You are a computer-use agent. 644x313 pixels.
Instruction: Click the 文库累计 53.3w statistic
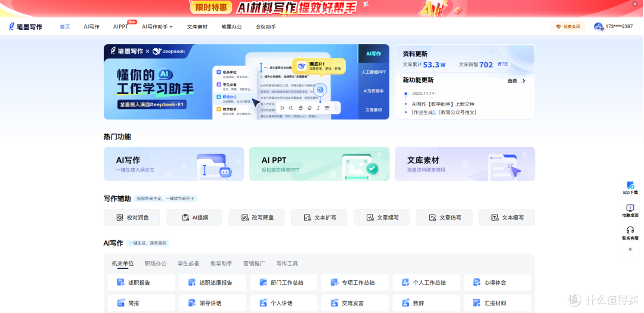pyautogui.click(x=425, y=64)
